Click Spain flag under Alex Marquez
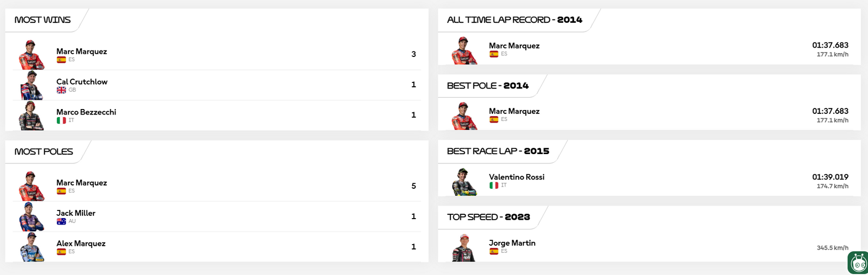The height and width of the screenshot is (275, 868). [61, 252]
